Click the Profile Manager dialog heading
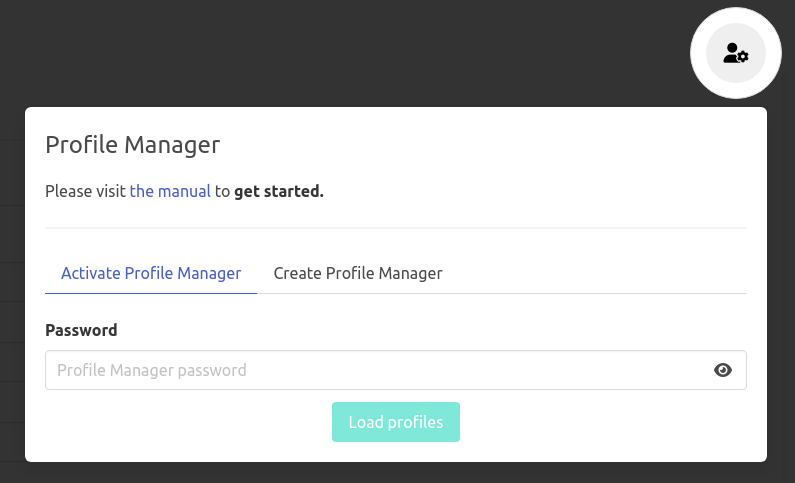The height and width of the screenshot is (483, 795). click(x=132, y=144)
